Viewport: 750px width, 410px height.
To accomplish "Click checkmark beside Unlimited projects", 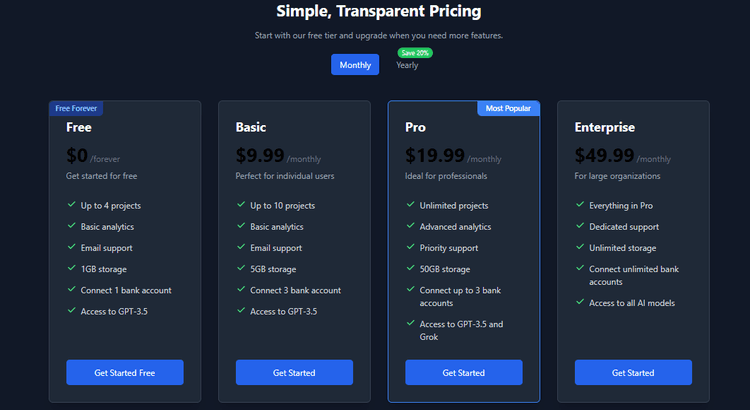I will 411,205.
